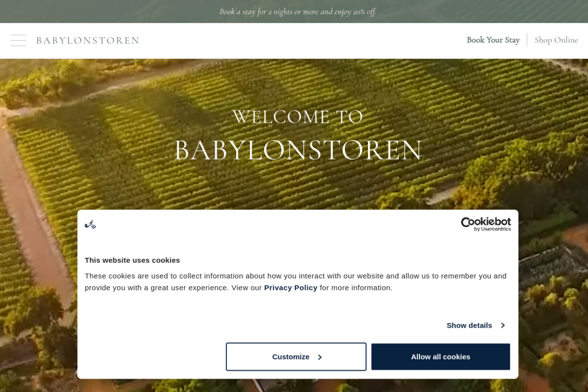
Task: Click the large BABYLONSTOREN hero title
Action: (x=298, y=150)
